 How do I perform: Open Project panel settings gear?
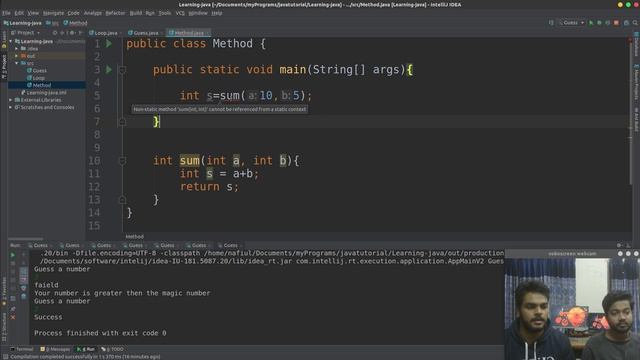coord(72,33)
